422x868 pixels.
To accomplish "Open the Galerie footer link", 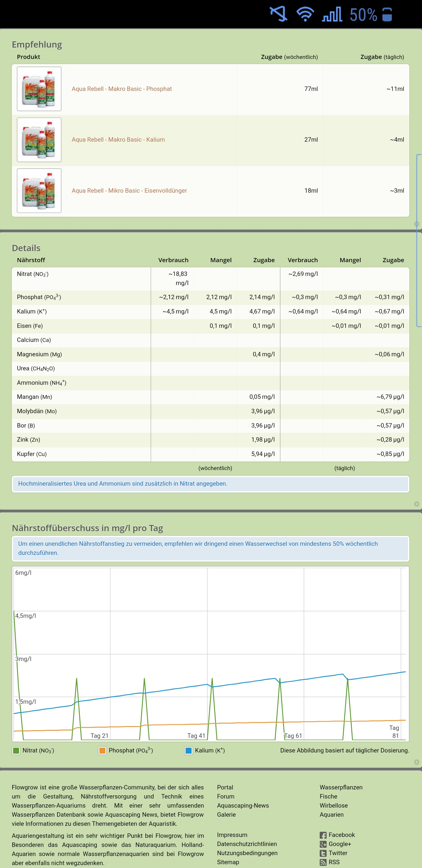I will (x=226, y=814).
